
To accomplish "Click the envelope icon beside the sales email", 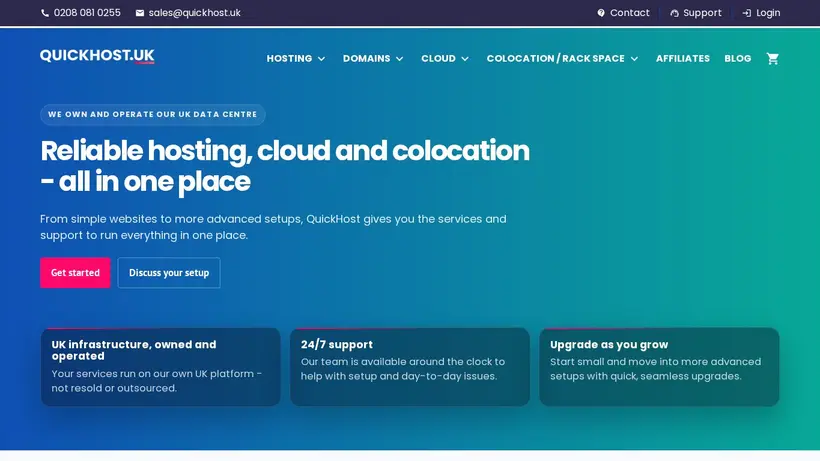I will pos(140,13).
